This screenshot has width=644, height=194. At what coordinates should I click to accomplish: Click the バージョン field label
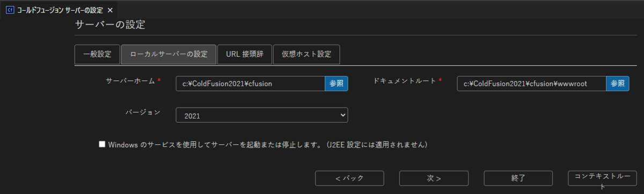click(143, 112)
